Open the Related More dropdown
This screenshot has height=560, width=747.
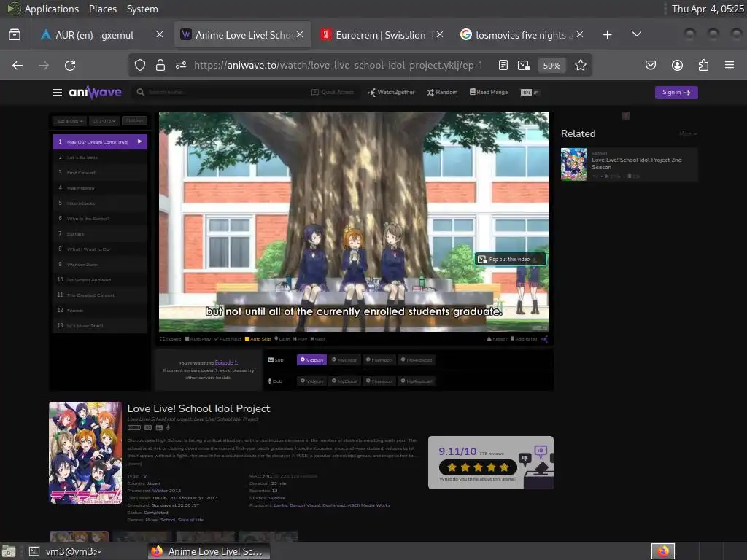688,134
